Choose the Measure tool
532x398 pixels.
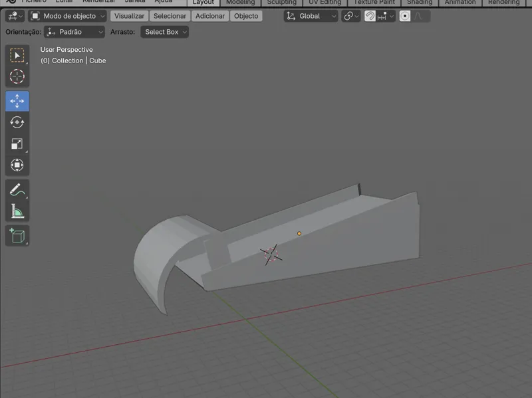click(17, 211)
